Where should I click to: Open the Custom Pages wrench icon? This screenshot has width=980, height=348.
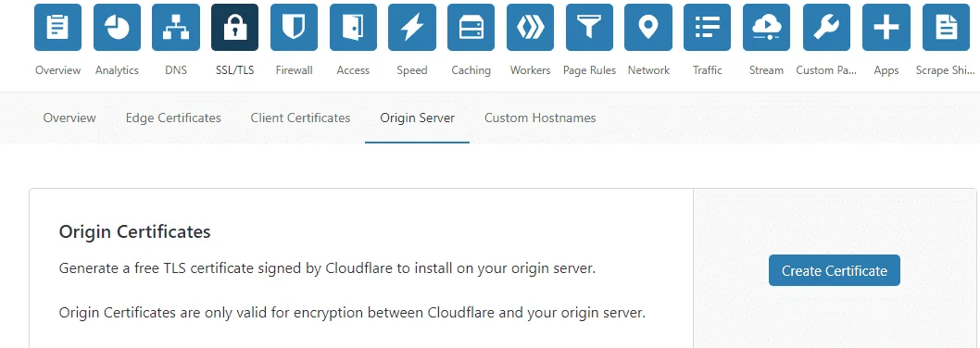pyautogui.click(x=826, y=27)
